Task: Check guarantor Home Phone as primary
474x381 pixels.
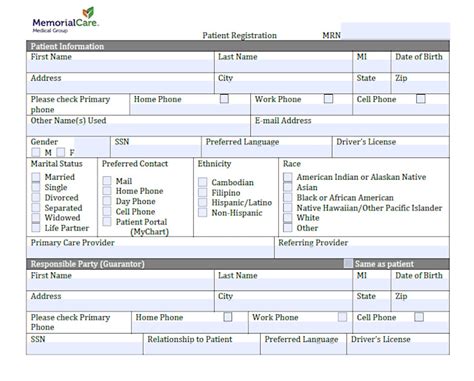Action: pos(228,317)
